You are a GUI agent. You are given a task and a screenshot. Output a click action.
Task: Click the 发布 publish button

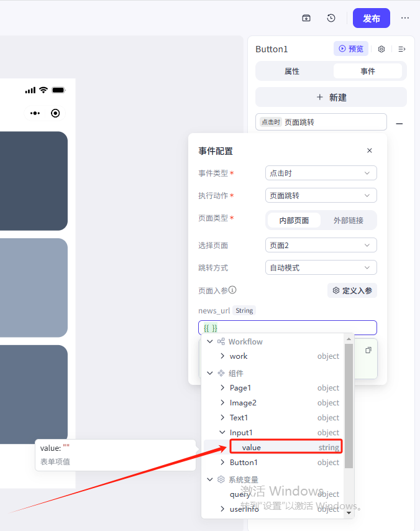tap(371, 18)
